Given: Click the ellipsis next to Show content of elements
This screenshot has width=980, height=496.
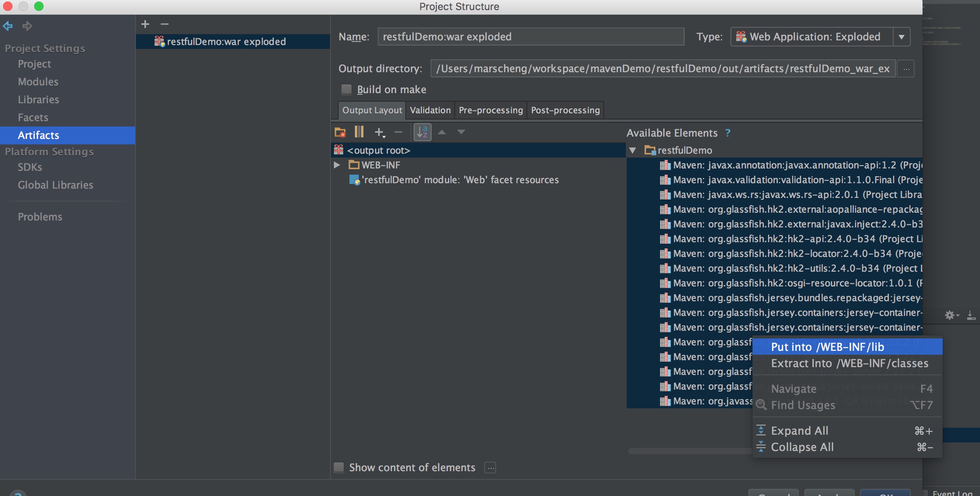Looking at the screenshot, I should click(x=491, y=468).
